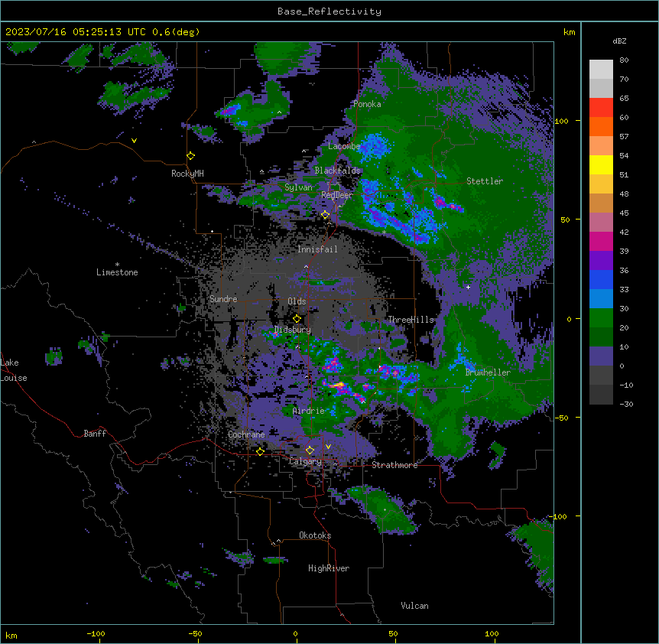Viewport: 659px width, 644px height.
Task: Click the Drumheller label
Action: tap(488, 372)
